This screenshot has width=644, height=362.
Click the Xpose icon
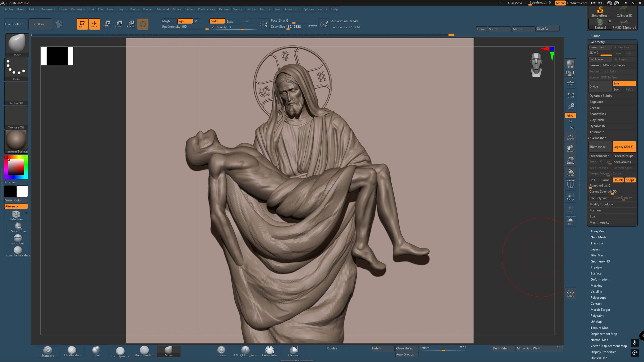click(570, 293)
